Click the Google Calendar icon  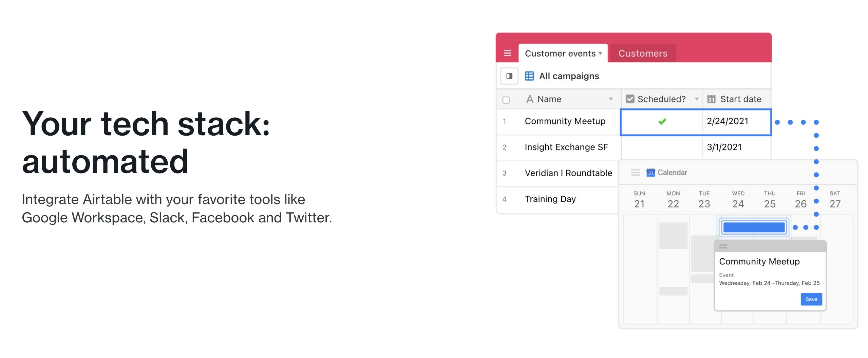(x=650, y=173)
